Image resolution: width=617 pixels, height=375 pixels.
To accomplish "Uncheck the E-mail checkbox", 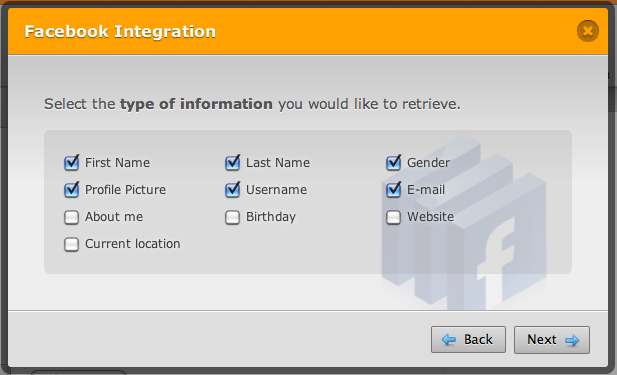I will pos(393,190).
